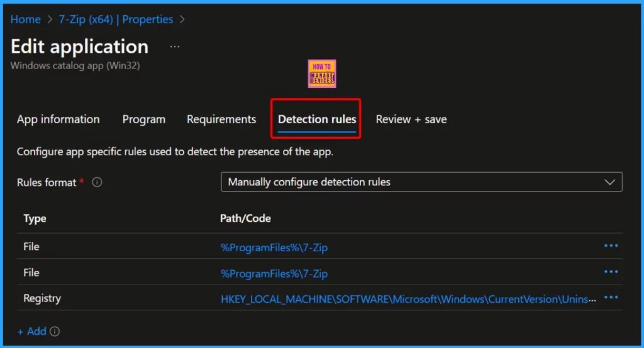The image size is (644, 348).
Task: Select the second File type cell
Action: [31, 273]
